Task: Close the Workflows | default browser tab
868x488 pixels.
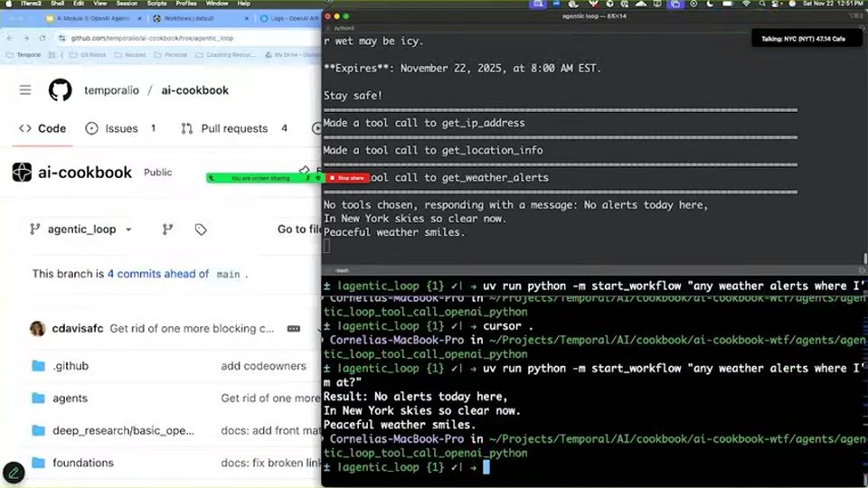Action: tap(247, 18)
